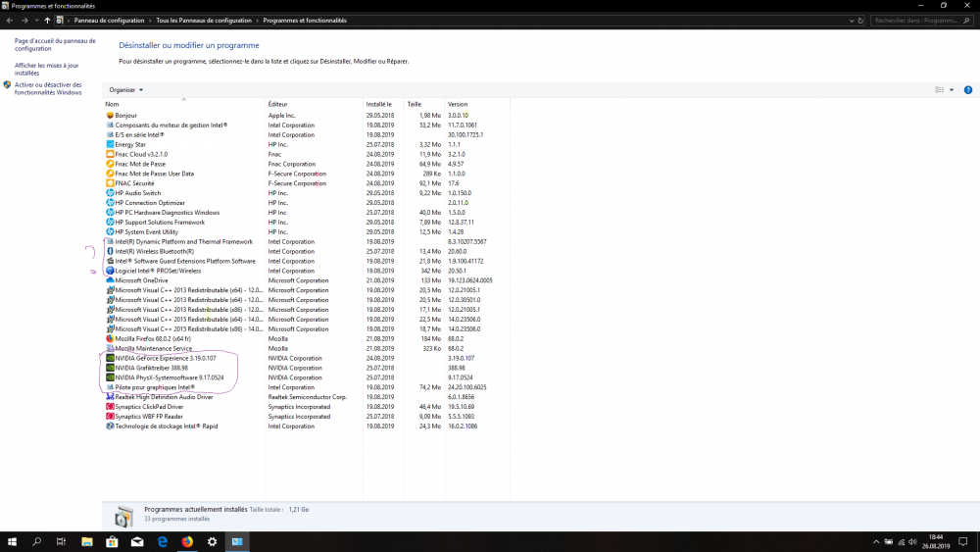Select Intel Software Guard Extensions Platform Software
This screenshot has height=552, width=980.
(306, 261)
